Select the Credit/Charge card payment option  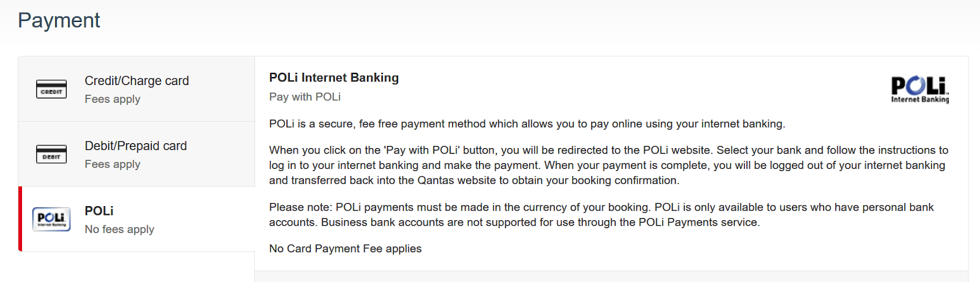tap(137, 89)
